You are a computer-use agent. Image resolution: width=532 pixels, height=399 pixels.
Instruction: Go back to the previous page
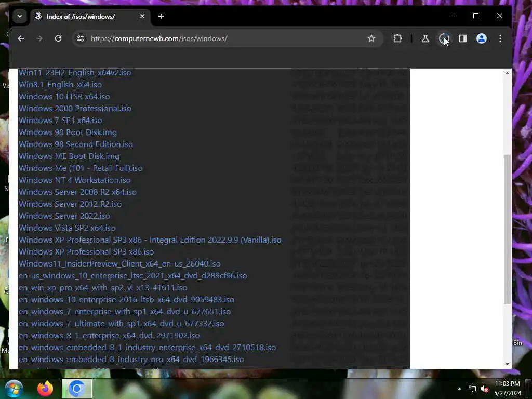(21, 38)
